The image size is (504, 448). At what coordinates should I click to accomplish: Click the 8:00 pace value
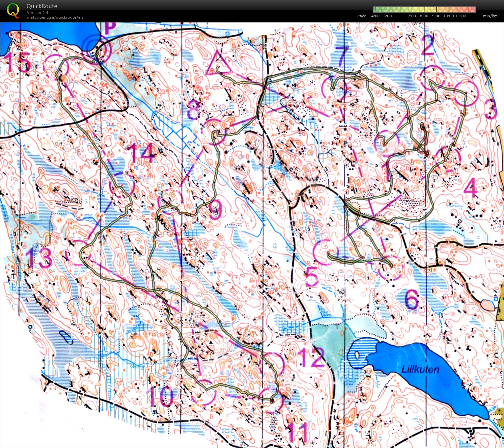pos(424,16)
